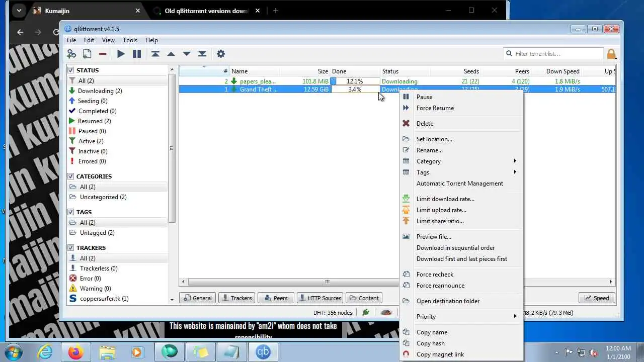Move torrent down in queue icon
Viewport: 644px width, 362px height.
(187, 54)
